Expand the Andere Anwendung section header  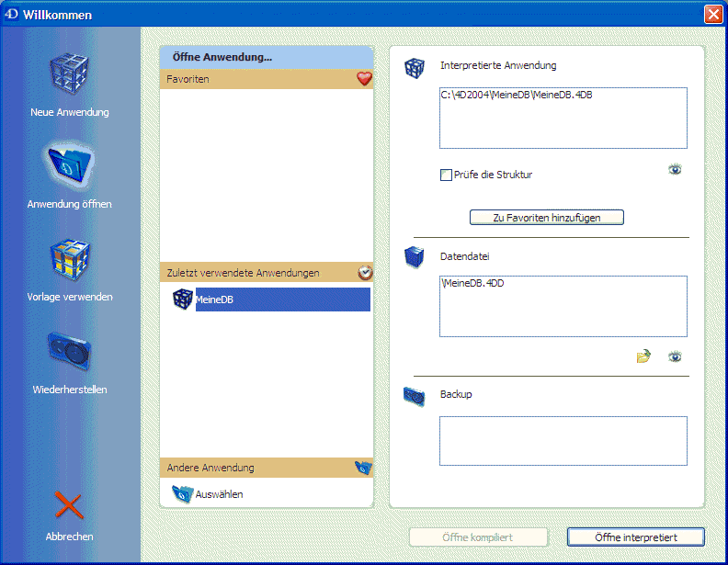click(257, 468)
